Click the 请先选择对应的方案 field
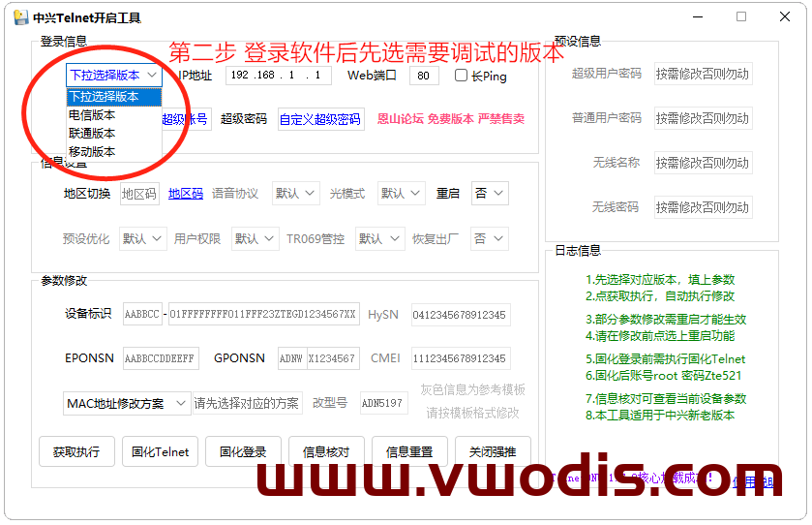812x525 pixels. click(x=247, y=403)
